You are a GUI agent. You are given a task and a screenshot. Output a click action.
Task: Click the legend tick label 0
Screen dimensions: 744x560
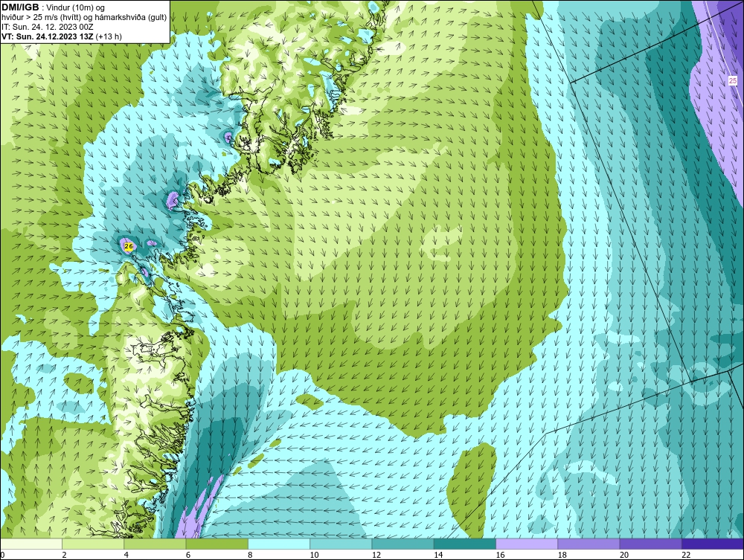2,555
